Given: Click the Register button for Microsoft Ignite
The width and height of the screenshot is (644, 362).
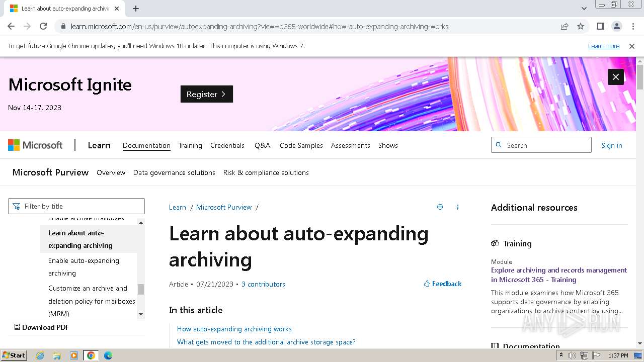Looking at the screenshot, I should (x=207, y=94).
